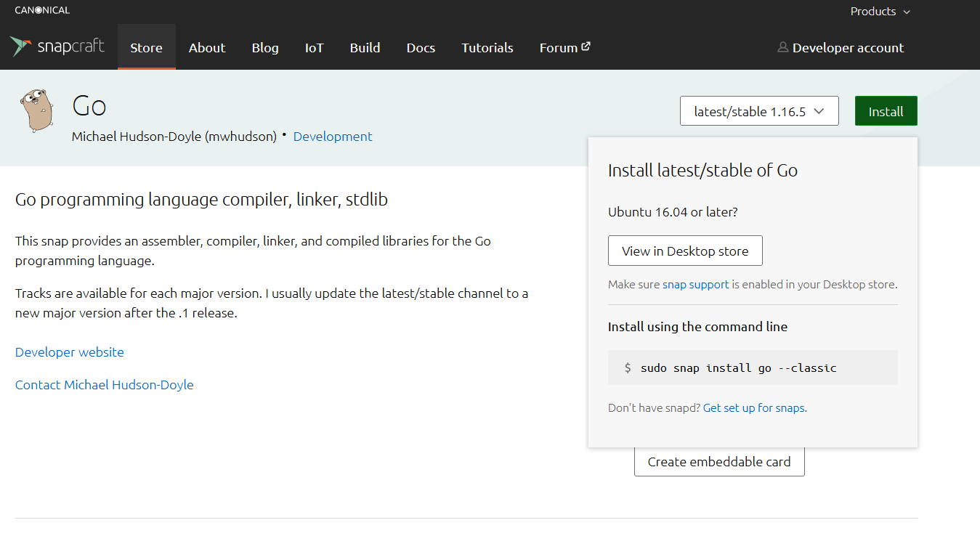Open the Developer website link

coord(70,352)
